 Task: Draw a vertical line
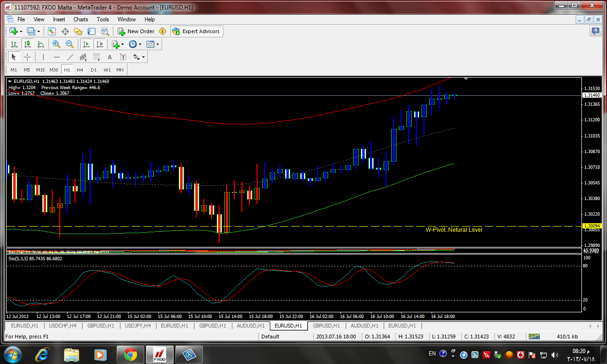click(x=43, y=57)
